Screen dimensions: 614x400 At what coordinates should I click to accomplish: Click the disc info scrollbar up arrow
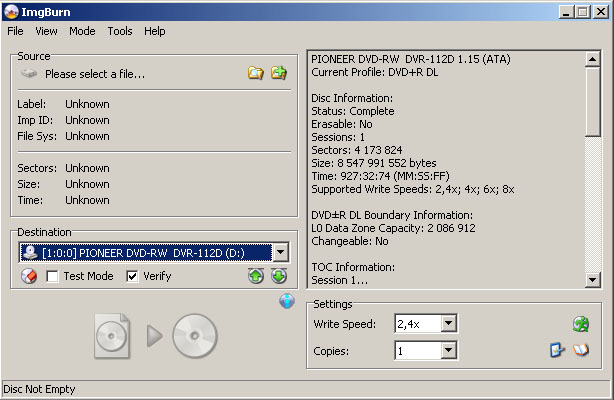(x=592, y=59)
